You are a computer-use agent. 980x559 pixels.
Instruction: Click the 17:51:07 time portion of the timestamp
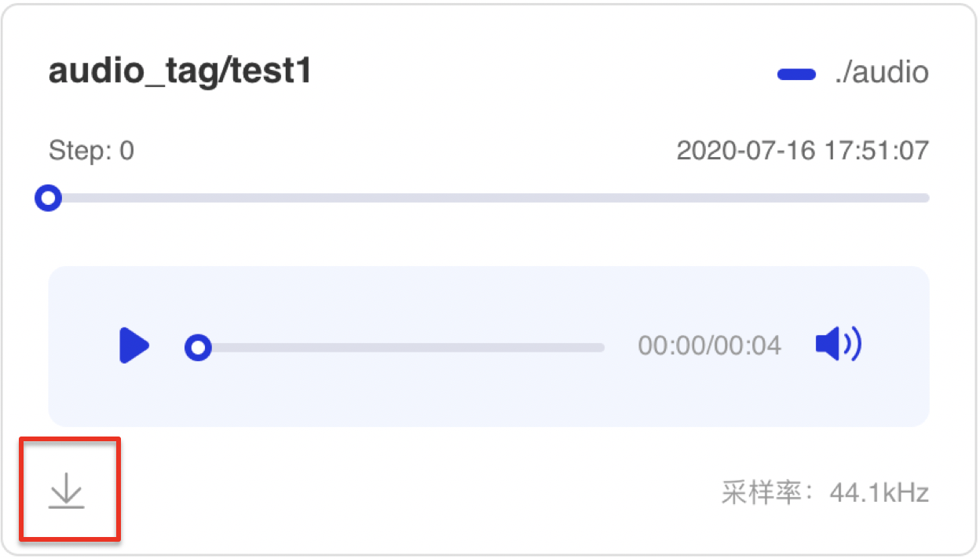coord(876,151)
